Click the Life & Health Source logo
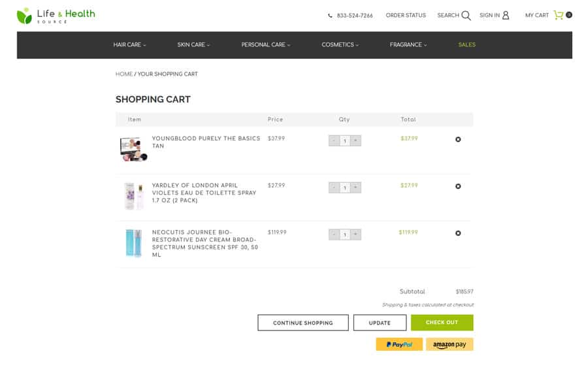 (x=56, y=16)
